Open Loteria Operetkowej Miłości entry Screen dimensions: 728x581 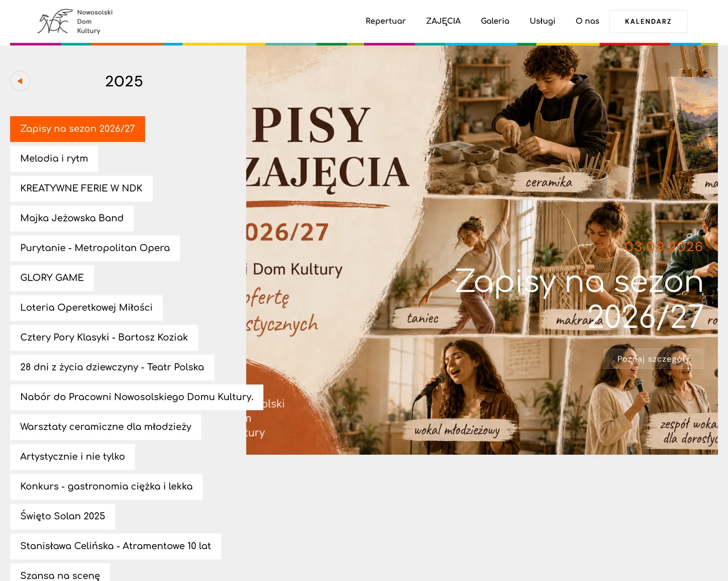(86, 307)
